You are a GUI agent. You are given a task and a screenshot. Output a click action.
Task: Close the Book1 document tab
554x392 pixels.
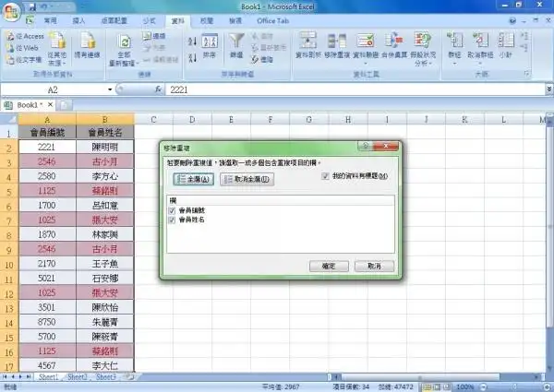coord(50,105)
